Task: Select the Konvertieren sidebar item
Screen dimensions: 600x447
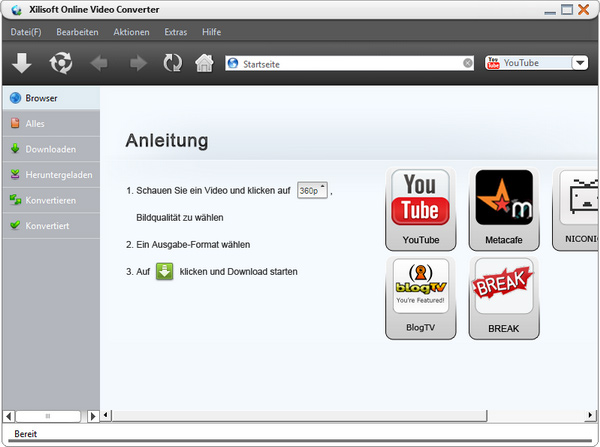Action: point(51,200)
